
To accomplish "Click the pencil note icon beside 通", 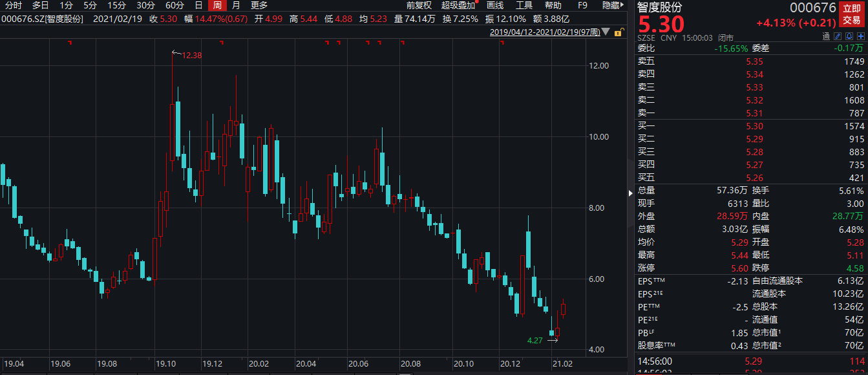I will (838, 36).
